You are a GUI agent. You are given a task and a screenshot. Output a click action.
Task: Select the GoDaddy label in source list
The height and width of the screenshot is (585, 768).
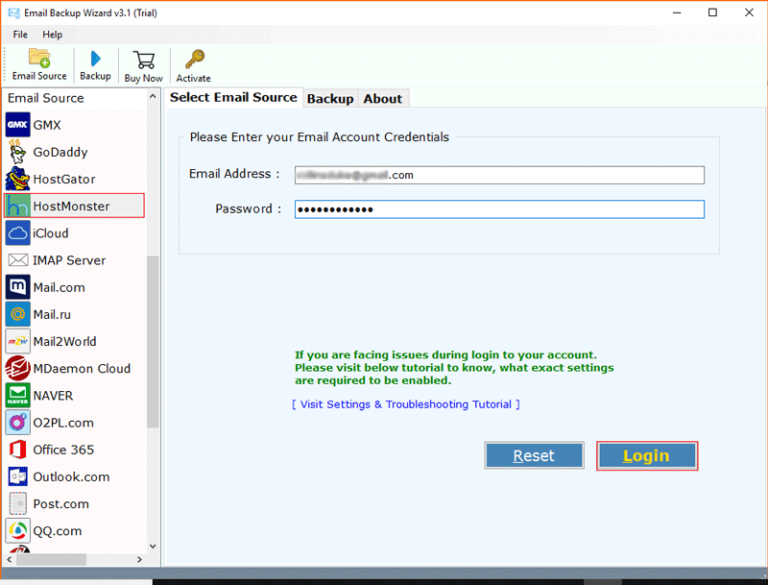coord(60,152)
